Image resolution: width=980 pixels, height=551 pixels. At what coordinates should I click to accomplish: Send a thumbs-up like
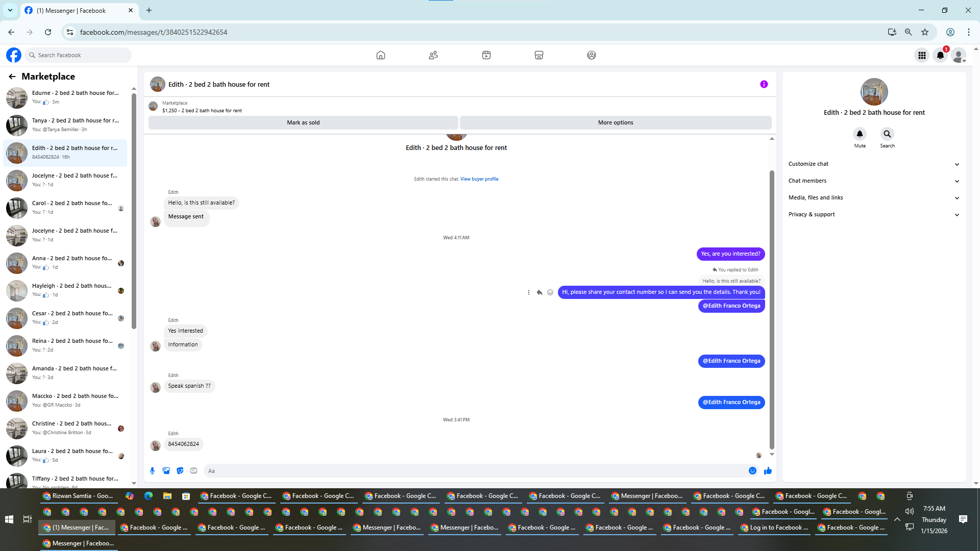[x=768, y=471]
